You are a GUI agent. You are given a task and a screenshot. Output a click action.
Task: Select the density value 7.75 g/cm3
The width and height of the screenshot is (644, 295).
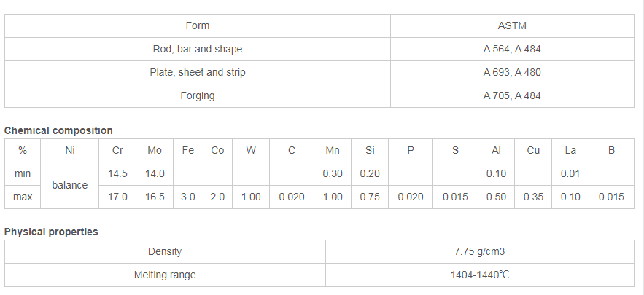(x=480, y=251)
